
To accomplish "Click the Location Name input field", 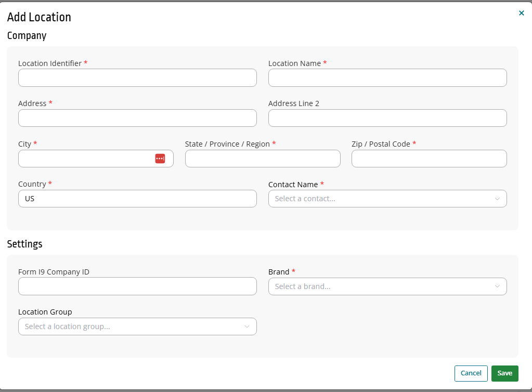I will [x=387, y=77].
